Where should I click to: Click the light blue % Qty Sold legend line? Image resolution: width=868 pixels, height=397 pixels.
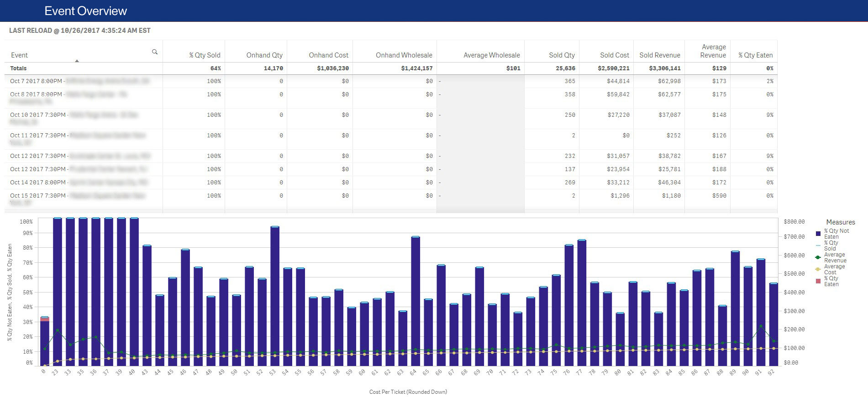818,246
